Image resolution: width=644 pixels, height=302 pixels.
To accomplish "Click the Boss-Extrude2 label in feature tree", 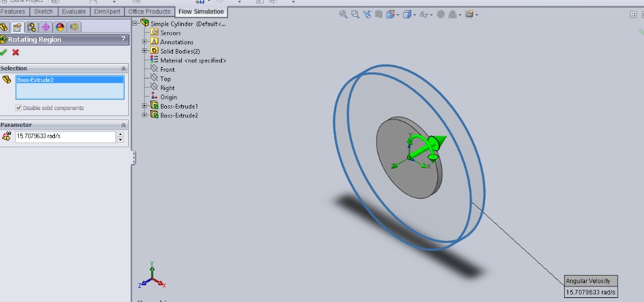I will tap(179, 115).
